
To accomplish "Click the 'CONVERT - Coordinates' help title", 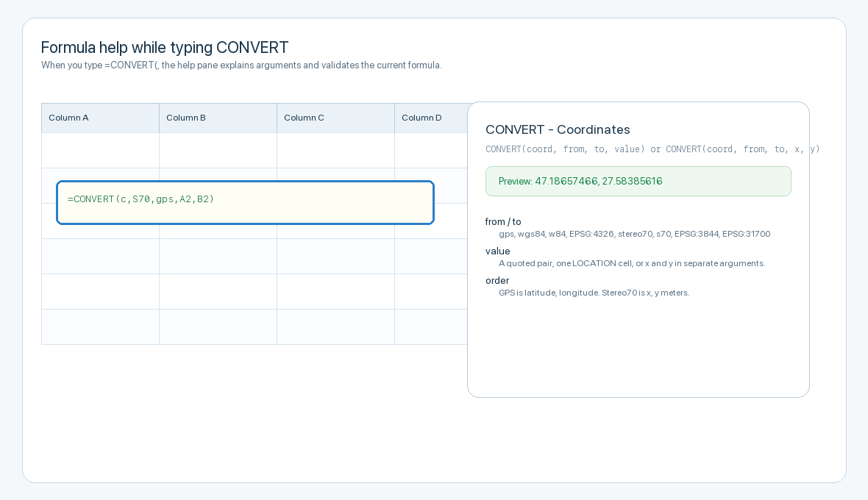I will (x=558, y=129).
